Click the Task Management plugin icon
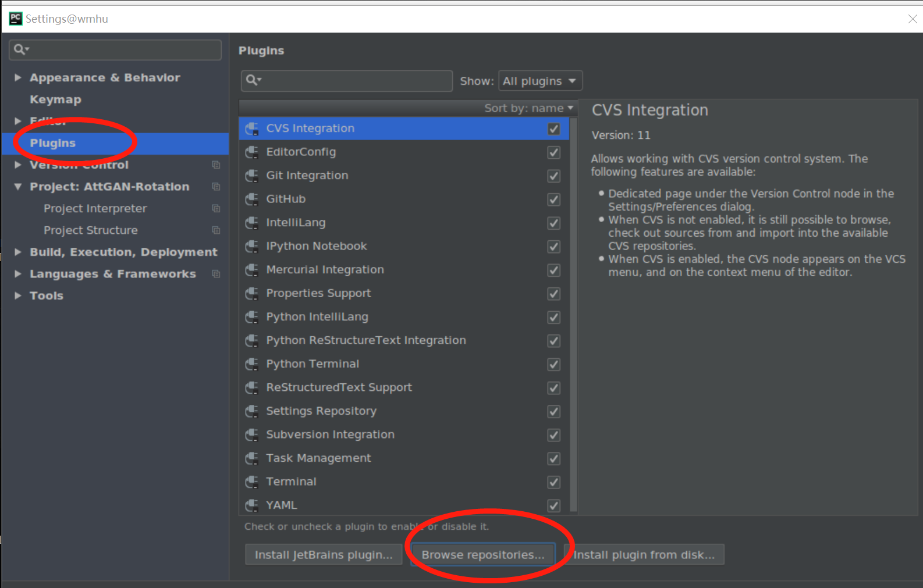The height and width of the screenshot is (588, 923). point(252,458)
